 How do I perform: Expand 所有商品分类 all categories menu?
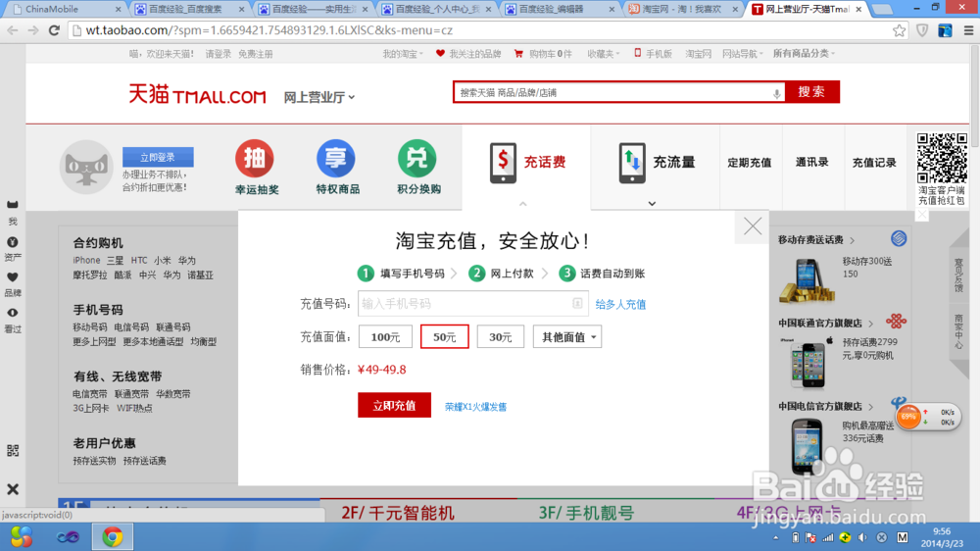point(804,54)
